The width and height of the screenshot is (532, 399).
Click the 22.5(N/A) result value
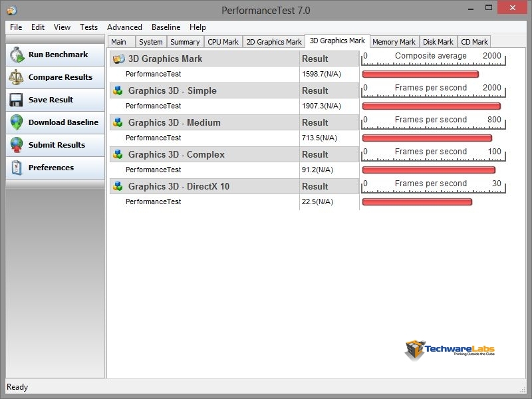click(x=318, y=201)
